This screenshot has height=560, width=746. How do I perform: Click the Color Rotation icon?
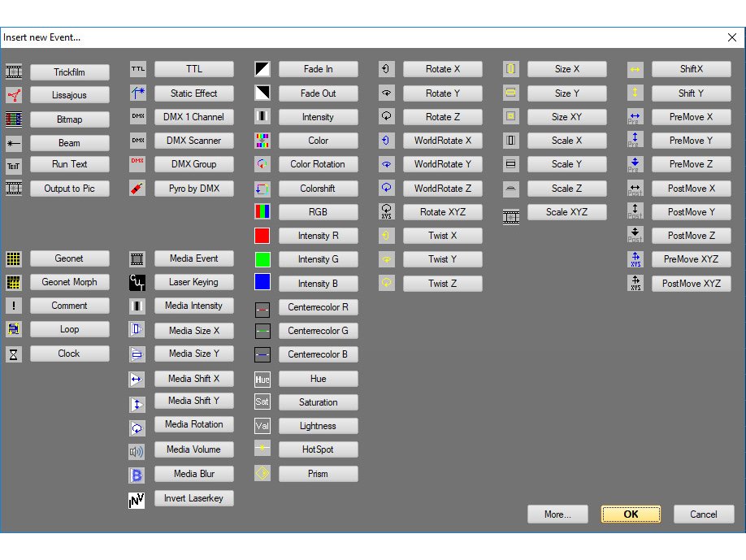[x=262, y=164]
